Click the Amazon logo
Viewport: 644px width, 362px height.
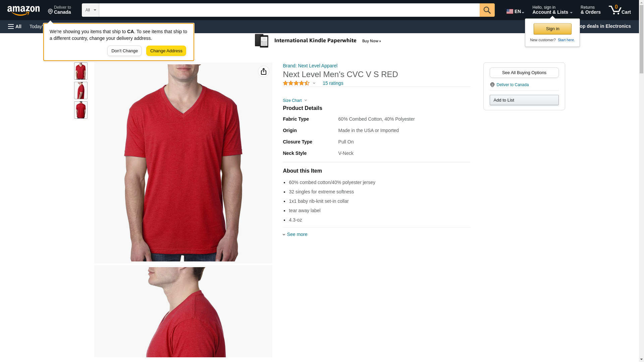23,10
